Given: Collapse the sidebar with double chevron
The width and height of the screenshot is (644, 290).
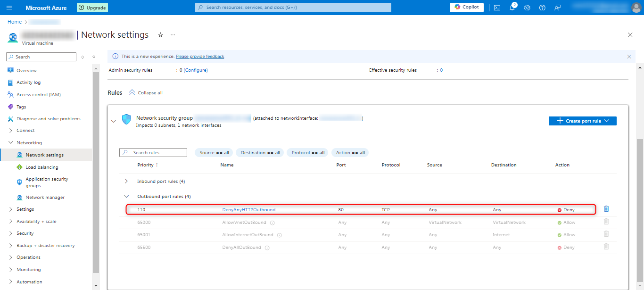Looking at the screenshot, I should 94,57.
